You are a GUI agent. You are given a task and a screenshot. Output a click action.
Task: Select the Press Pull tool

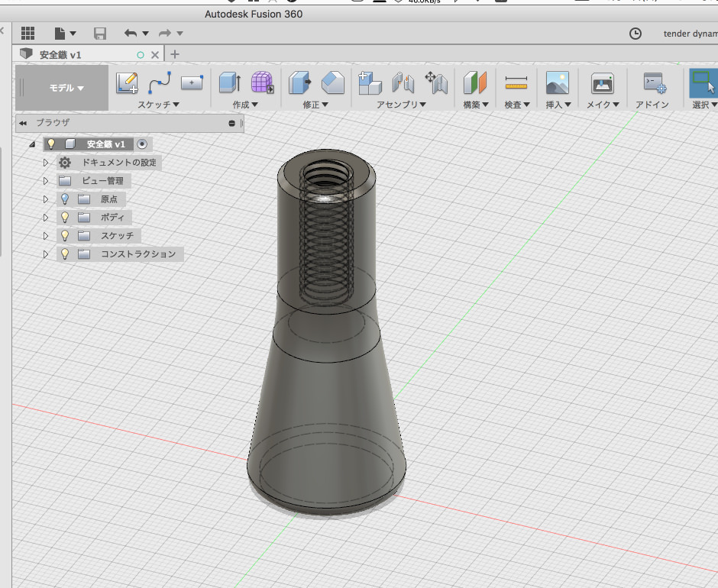pyautogui.click(x=299, y=83)
